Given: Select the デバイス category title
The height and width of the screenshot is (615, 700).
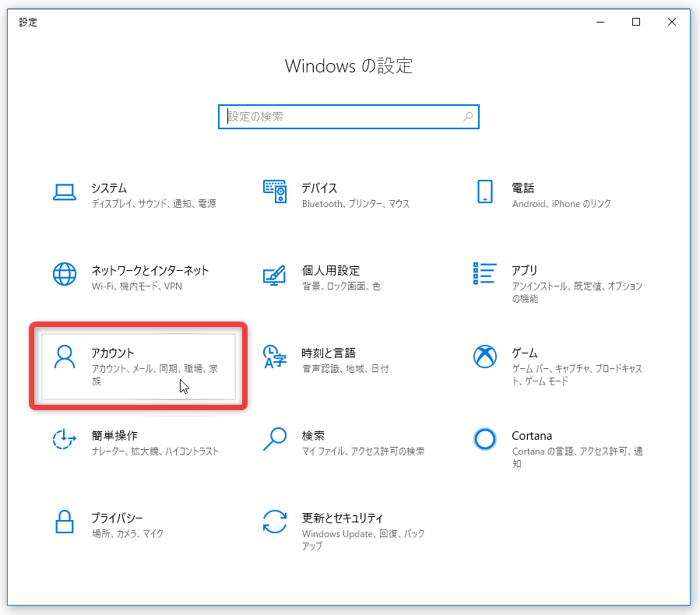Looking at the screenshot, I should pos(319,188).
